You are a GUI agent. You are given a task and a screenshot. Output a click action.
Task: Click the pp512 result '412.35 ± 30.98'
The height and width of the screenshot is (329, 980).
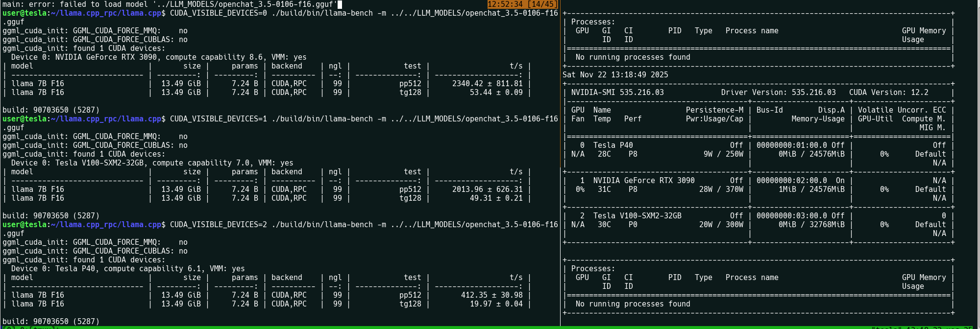tap(492, 295)
